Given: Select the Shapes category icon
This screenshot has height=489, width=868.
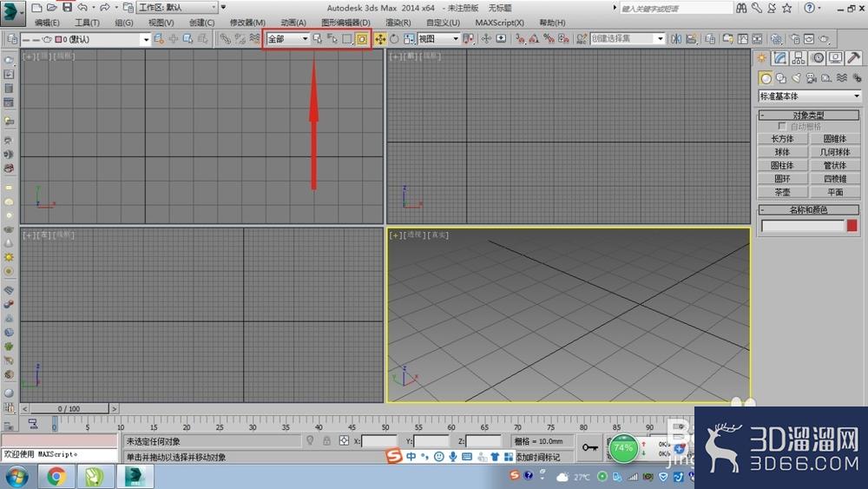Looking at the screenshot, I should [781, 78].
